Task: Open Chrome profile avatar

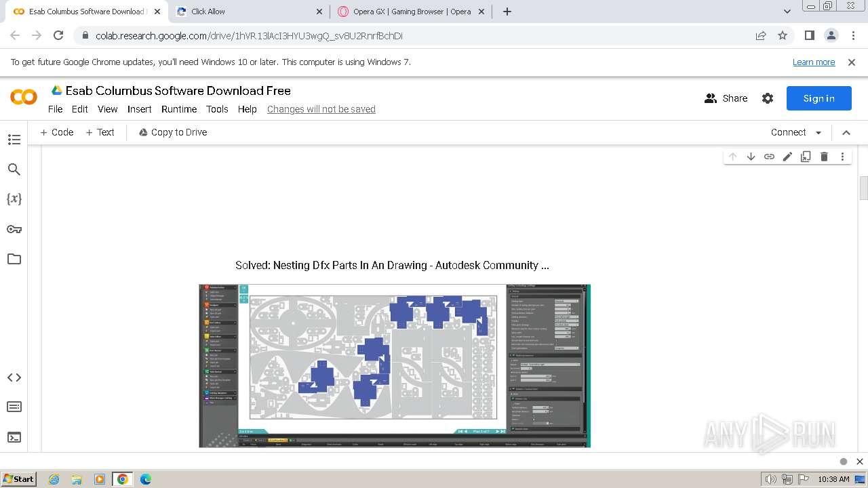Action: tap(831, 35)
